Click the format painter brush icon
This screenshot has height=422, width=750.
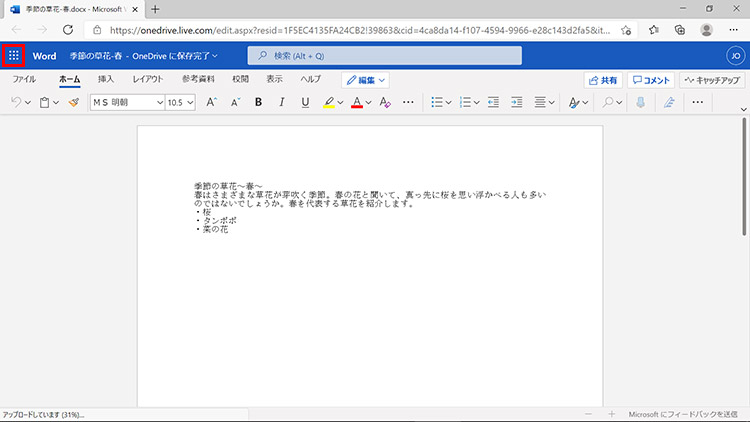tap(73, 102)
